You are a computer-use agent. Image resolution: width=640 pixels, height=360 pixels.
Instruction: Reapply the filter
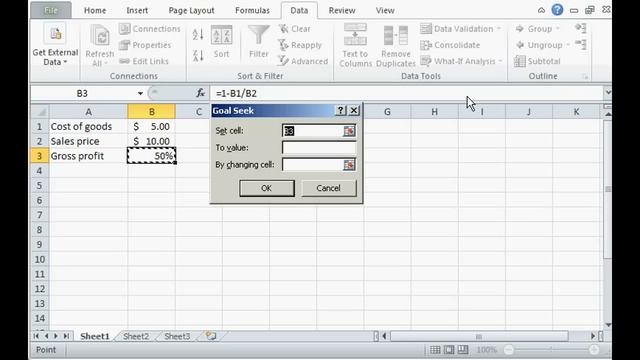point(300,45)
